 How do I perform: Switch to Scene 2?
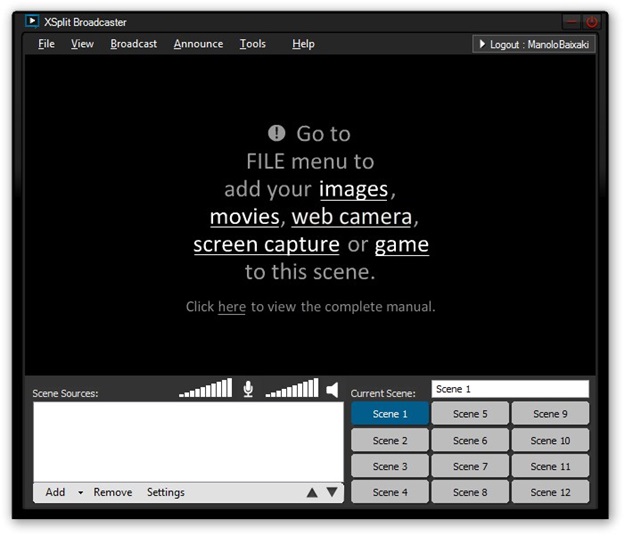pyautogui.click(x=390, y=440)
